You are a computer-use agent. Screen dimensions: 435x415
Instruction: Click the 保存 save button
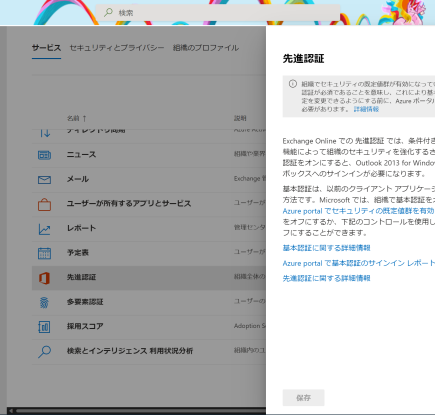tap(303, 398)
